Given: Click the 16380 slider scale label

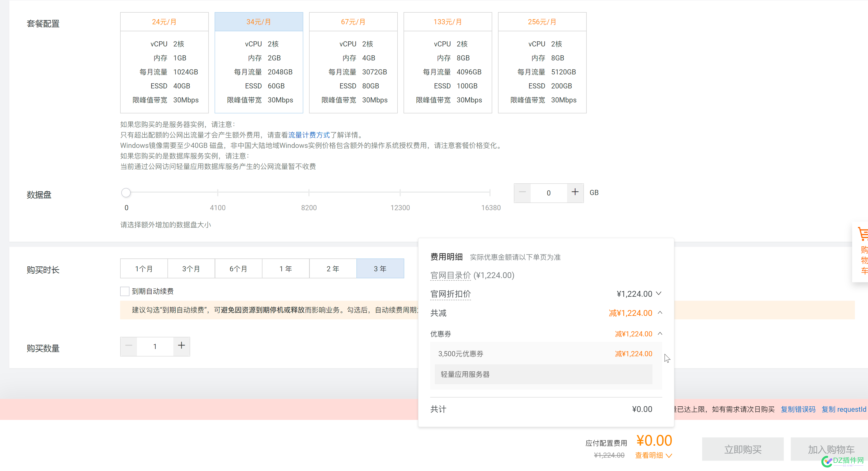Looking at the screenshot, I should 491,208.
